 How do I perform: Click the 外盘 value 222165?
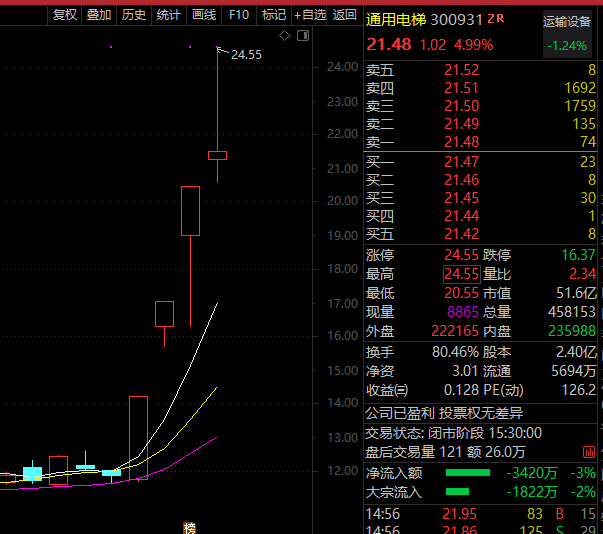pos(455,331)
